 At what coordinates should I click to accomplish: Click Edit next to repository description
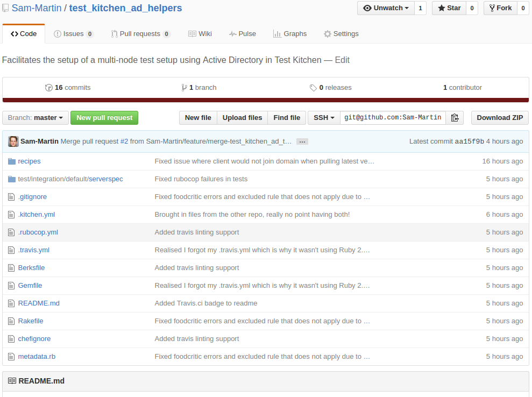342,60
